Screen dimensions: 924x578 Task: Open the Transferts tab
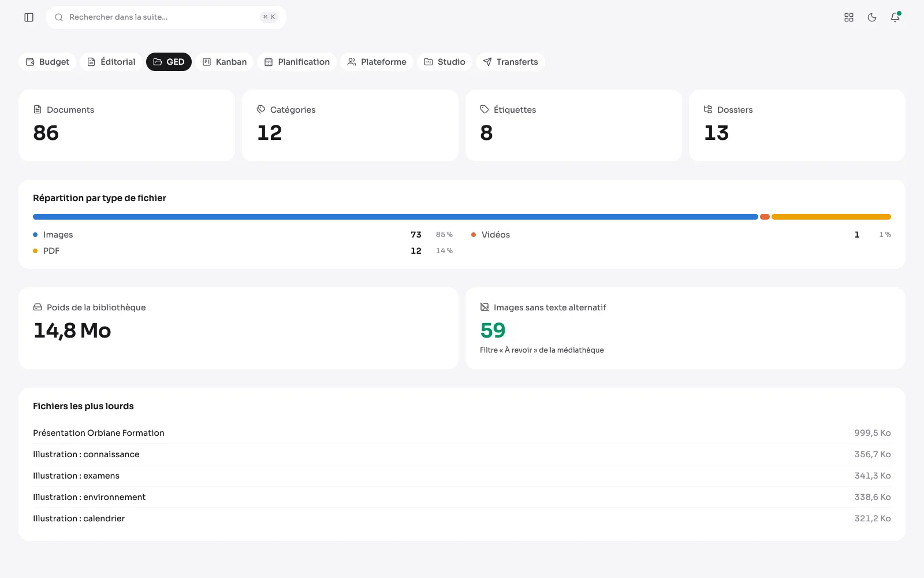click(x=511, y=62)
